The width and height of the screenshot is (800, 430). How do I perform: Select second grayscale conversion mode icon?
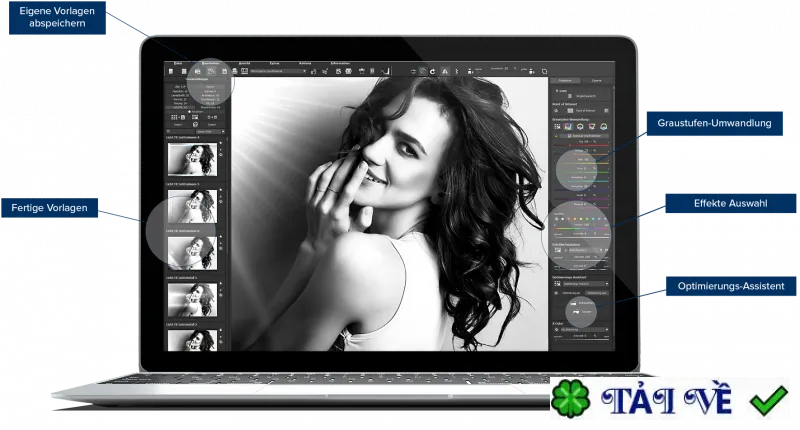(568, 127)
